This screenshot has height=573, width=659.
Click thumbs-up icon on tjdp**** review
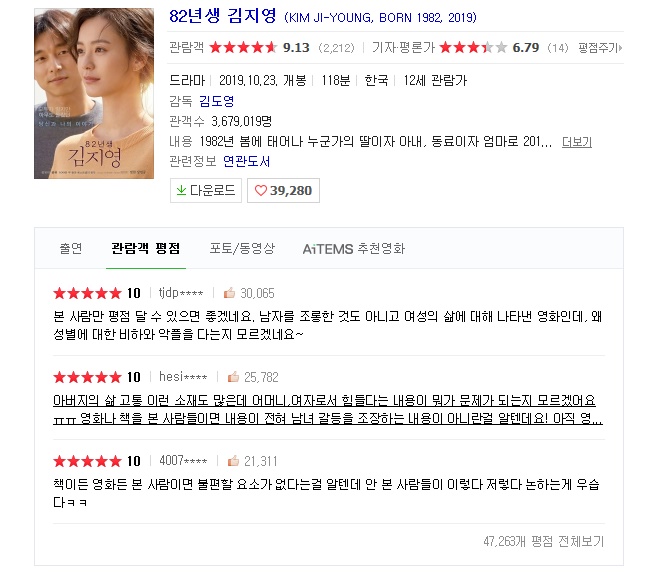coord(229,293)
